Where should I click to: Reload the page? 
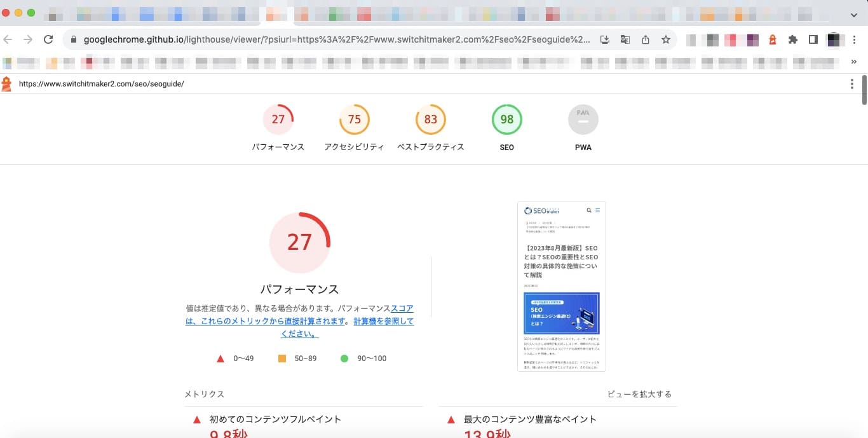48,39
